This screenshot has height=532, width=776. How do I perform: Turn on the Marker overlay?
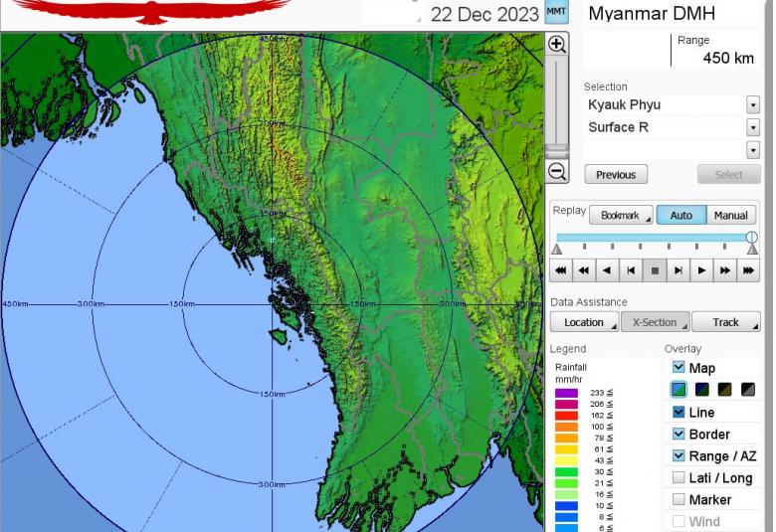[x=679, y=499]
